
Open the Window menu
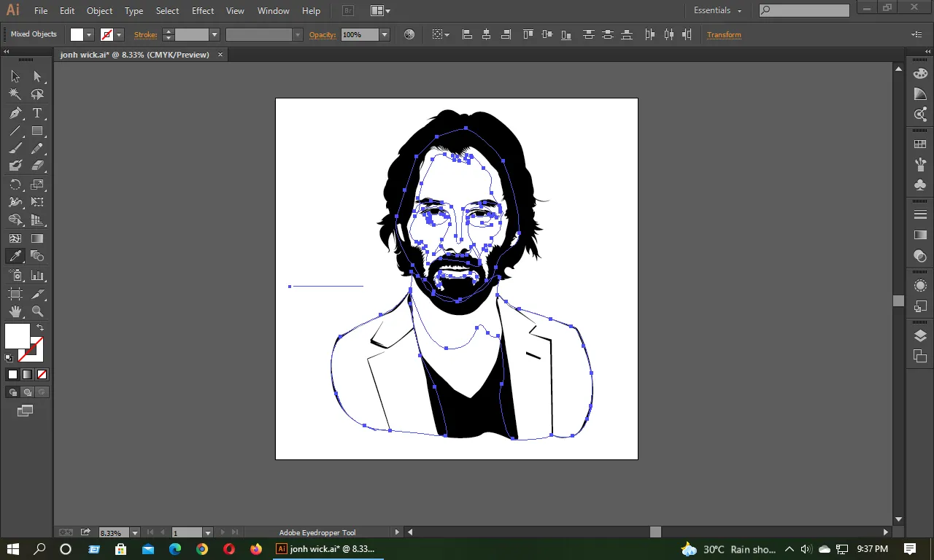click(x=274, y=11)
